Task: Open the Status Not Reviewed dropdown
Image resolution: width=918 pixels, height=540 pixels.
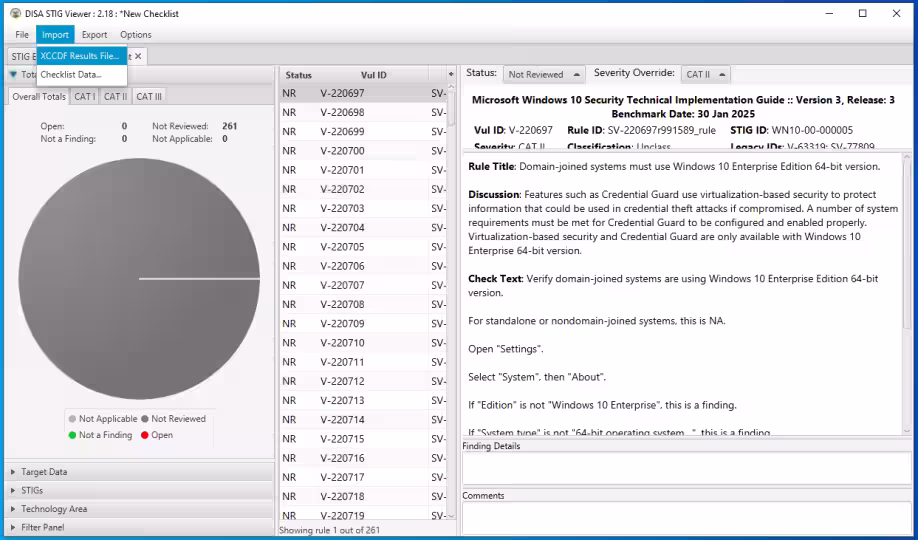Action: 544,75
